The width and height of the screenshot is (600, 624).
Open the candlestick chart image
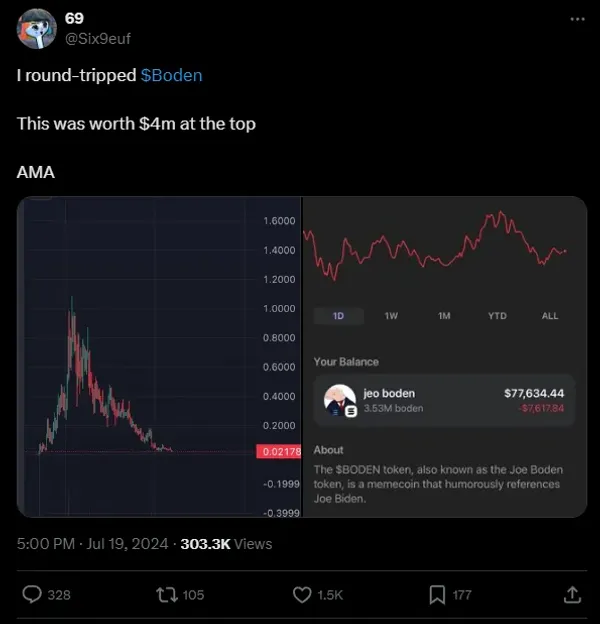click(x=140, y=350)
